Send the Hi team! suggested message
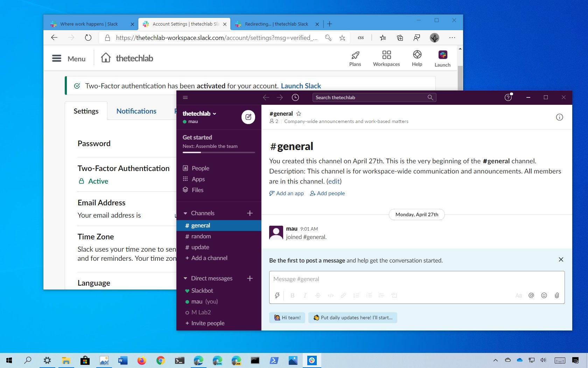This screenshot has width=588, height=368. point(287,318)
